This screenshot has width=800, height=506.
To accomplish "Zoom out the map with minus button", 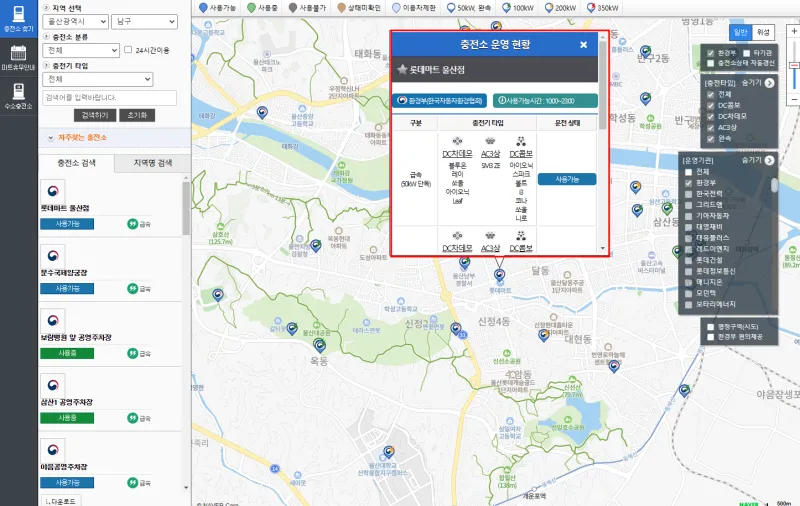I will coord(794,99).
